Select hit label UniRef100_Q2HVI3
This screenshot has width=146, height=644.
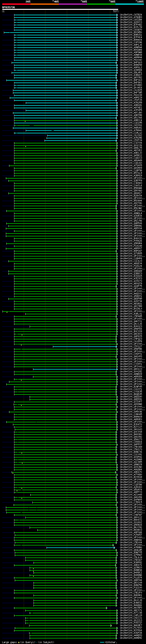131,22
